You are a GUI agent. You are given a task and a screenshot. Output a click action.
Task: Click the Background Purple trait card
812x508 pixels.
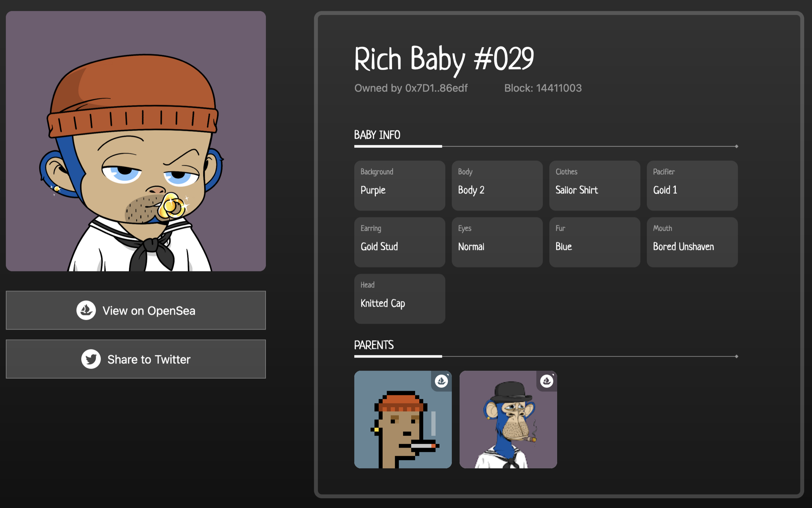click(399, 185)
